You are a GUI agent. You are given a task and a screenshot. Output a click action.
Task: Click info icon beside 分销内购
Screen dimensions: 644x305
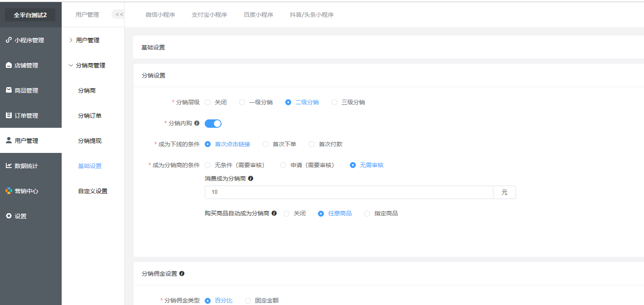[x=197, y=123]
